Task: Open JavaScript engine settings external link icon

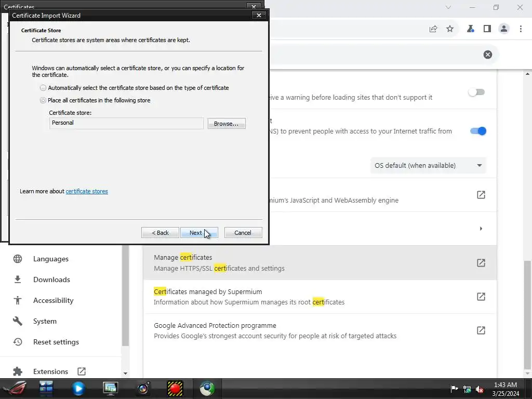Action: point(481,195)
